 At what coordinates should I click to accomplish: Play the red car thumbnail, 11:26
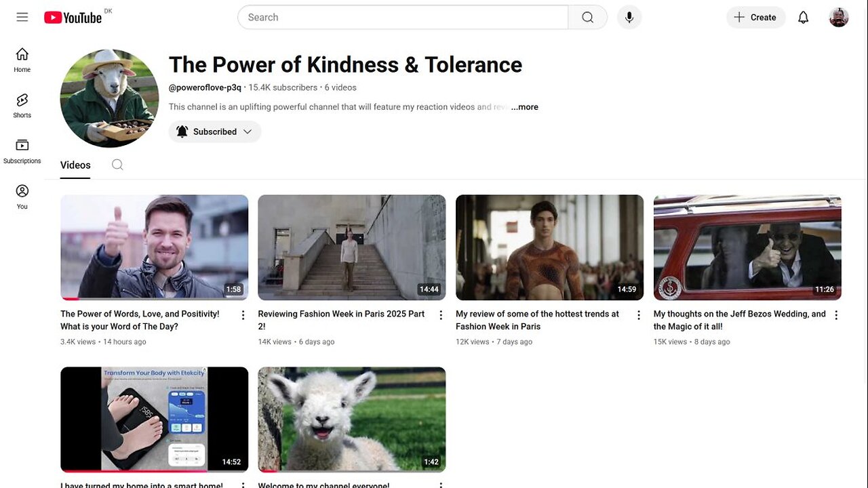(x=747, y=247)
